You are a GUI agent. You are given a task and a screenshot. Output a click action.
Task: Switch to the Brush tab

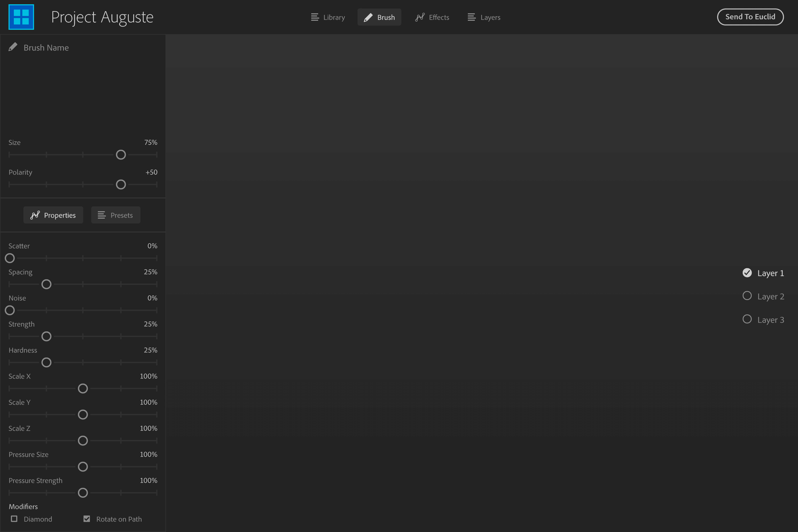pyautogui.click(x=379, y=17)
